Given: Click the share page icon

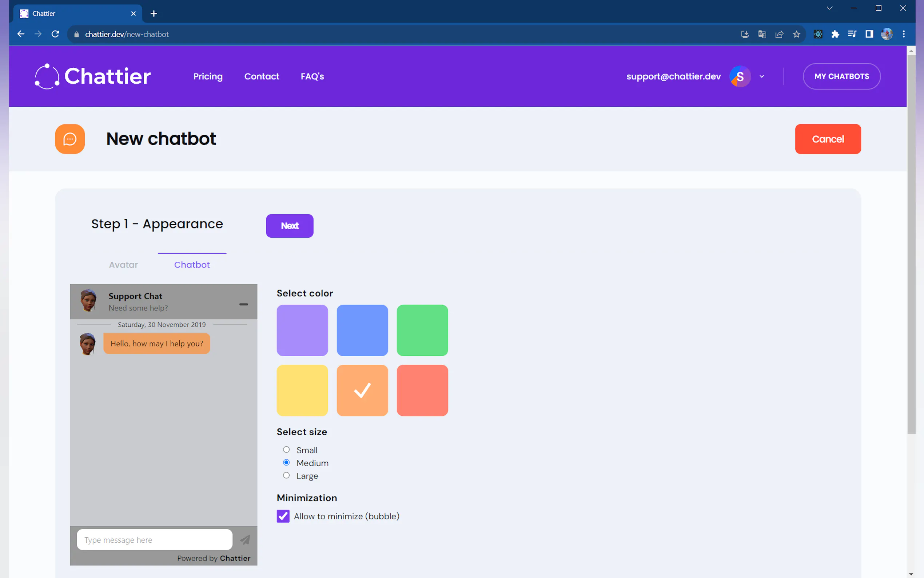Looking at the screenshot, I should pyautogui.click(x=779, y=34).
